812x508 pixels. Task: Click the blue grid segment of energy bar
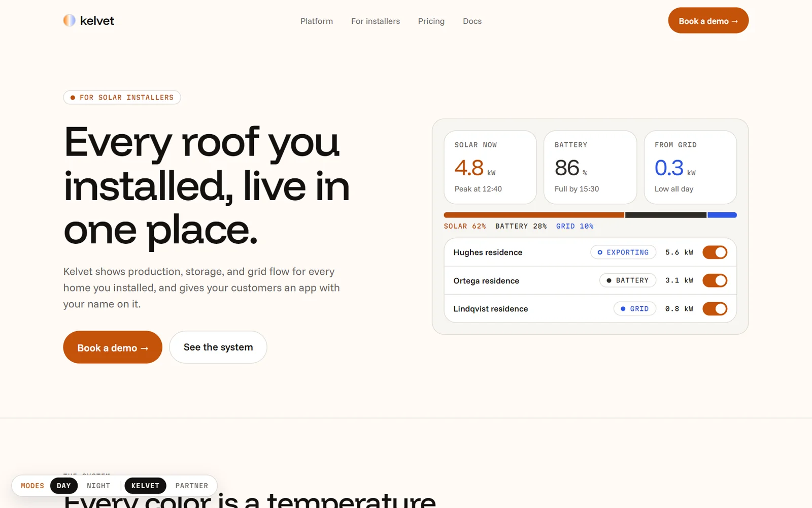pos(722,215)
